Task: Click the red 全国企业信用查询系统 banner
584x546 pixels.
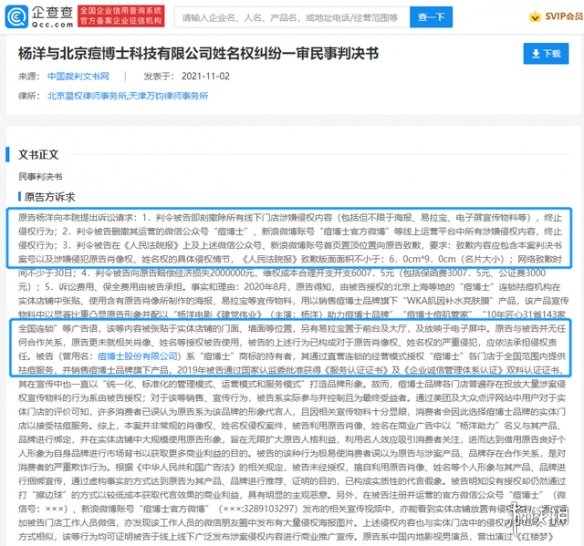Action: (x=121, y=16)
